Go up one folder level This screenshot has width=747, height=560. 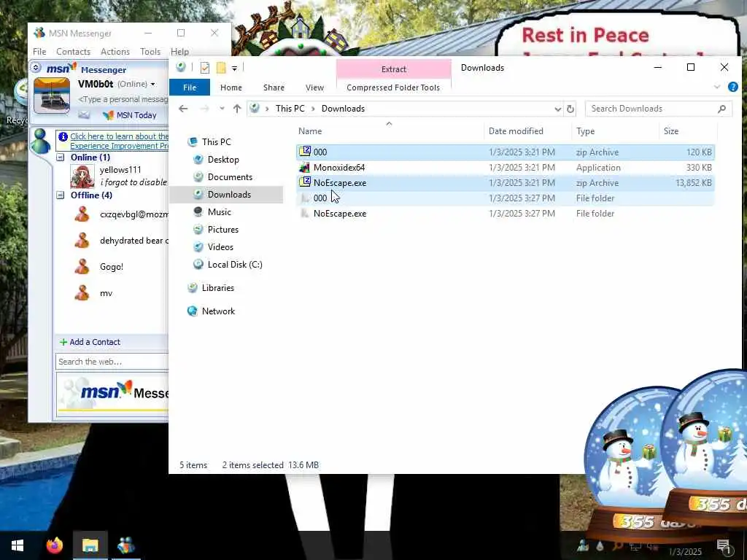coord(237,109)
